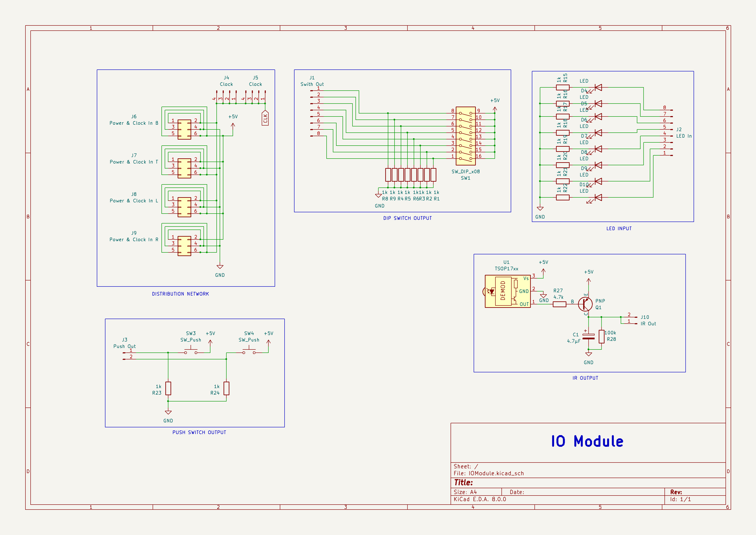Click the R28 100k resistor symbol
The image size is (756, 535).
(x=602, y=337)
